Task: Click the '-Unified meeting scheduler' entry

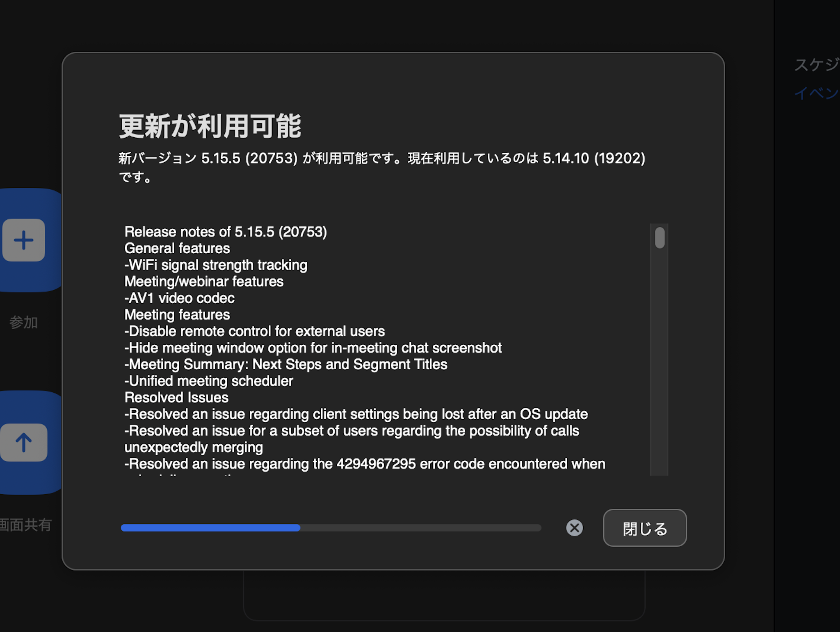Action: tap(209, 381)
